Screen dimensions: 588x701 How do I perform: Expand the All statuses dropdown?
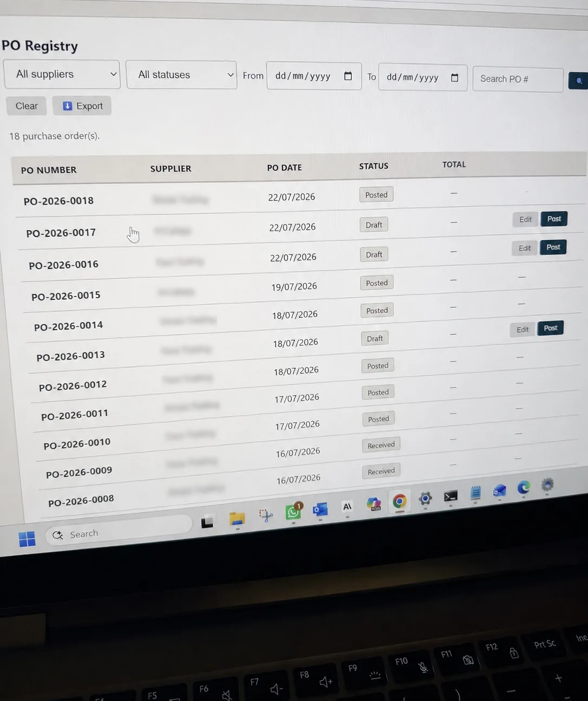pyautogui.click(x=181, y=75)
